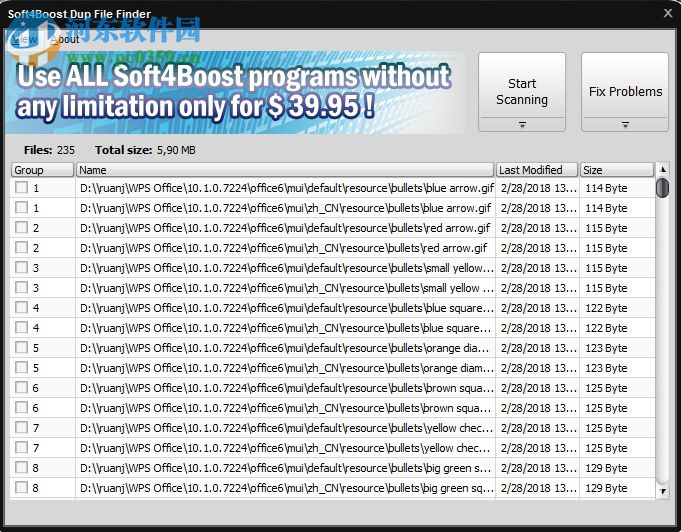This screenshot has height=532, width=681.
Task: Check the box for zh_CN orange diam file
Action: (x=21, y=367)
